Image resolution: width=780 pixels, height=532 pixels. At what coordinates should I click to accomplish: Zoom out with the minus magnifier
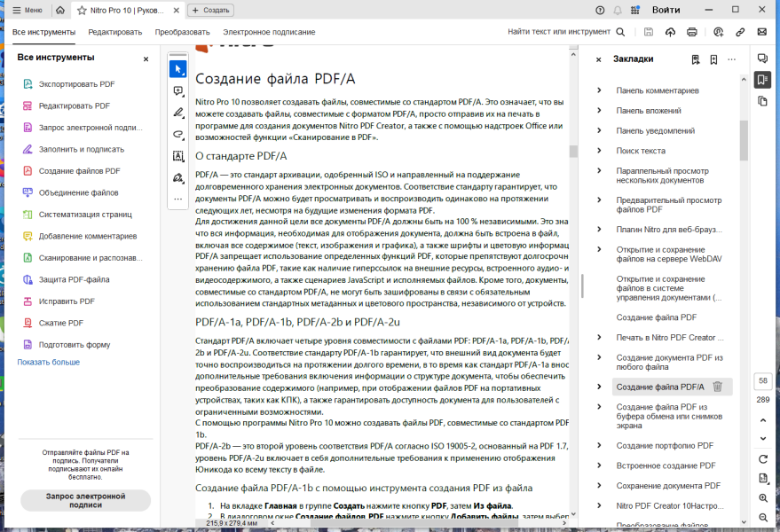coord(763,518)
